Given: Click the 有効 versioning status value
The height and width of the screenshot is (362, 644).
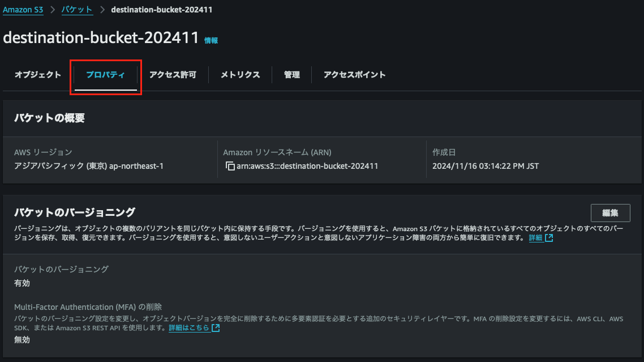Looking at the screenshot, I should (22, 283).
